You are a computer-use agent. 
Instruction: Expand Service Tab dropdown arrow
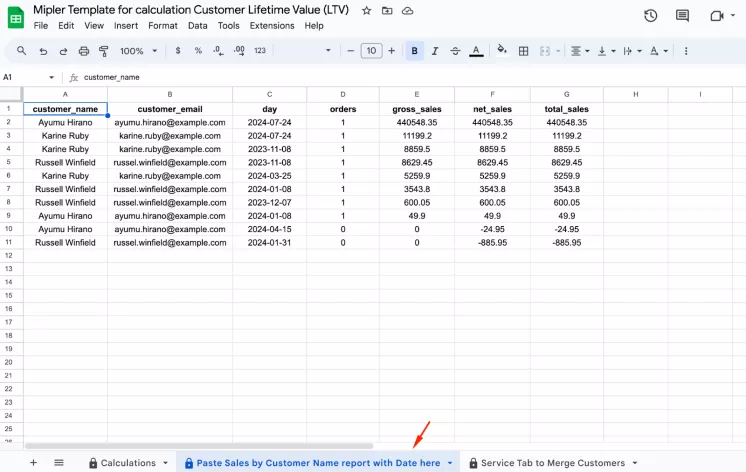634,463
